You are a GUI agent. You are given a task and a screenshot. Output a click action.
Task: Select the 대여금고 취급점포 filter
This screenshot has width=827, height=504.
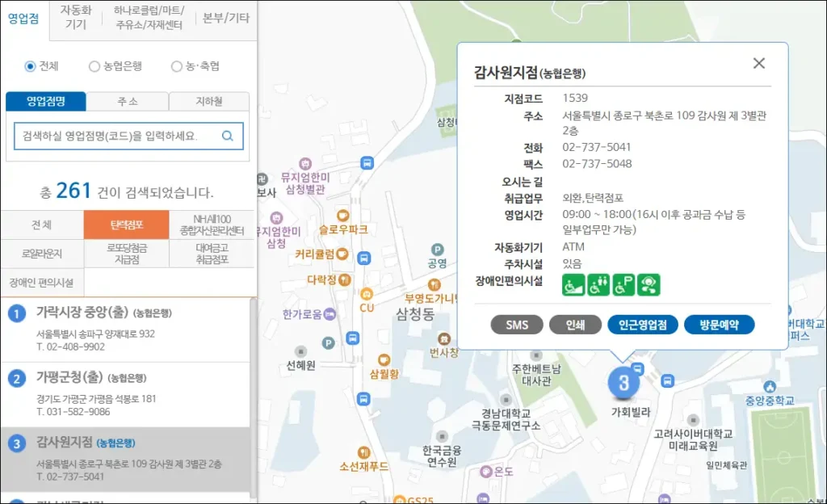pyautogui.click(x=212, y=254)
